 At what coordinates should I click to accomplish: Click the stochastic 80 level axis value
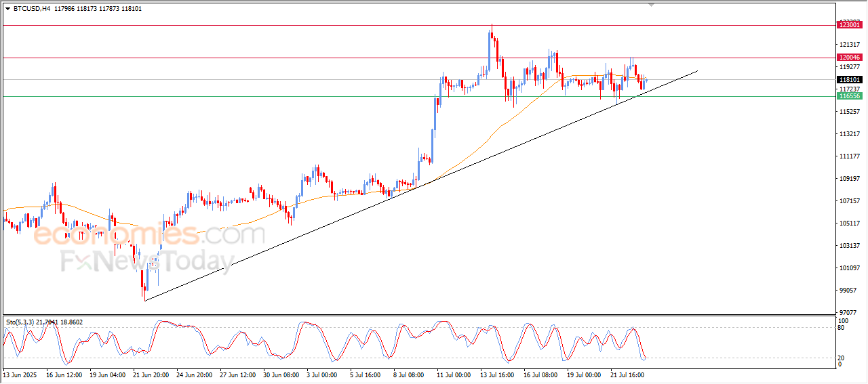(x=842, y=328)
